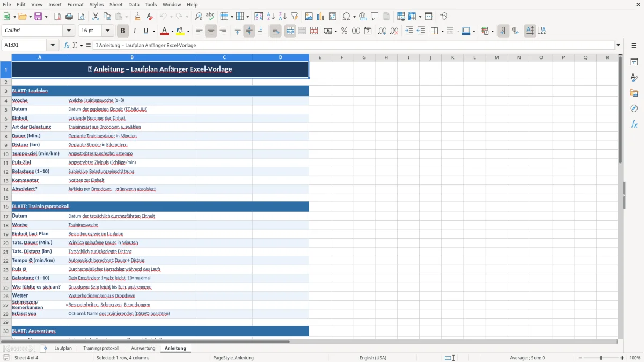Image resolution: width=644 pixels, height=362 pixels.
Task: Click PageStyle_Anleitung in the status bar
Action: [233, 358]
